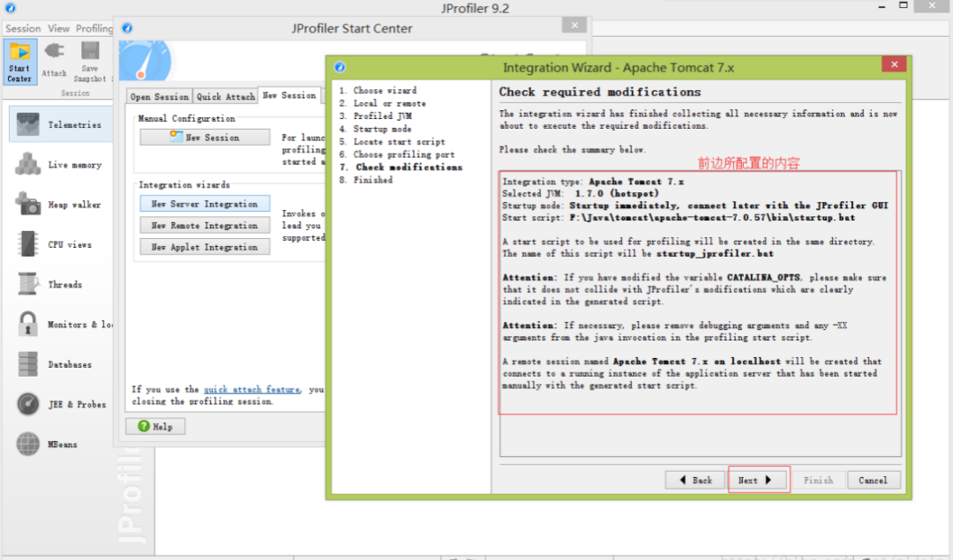Click the Attach plug icon
953x560 pixels.
[54, 51]
